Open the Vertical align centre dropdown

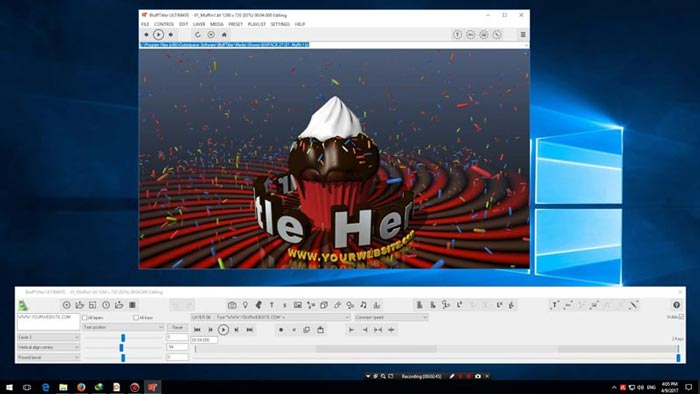48,347
